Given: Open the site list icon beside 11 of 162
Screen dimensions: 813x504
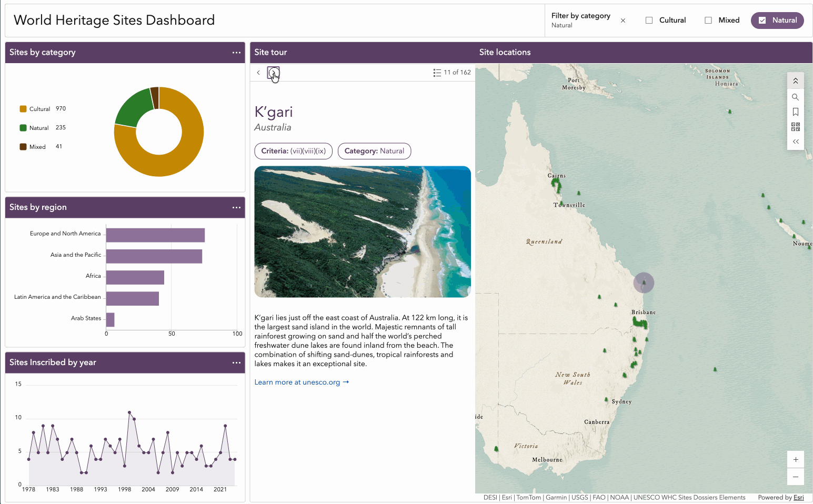Looking at the screenshot, I should [x=437, y=73].
